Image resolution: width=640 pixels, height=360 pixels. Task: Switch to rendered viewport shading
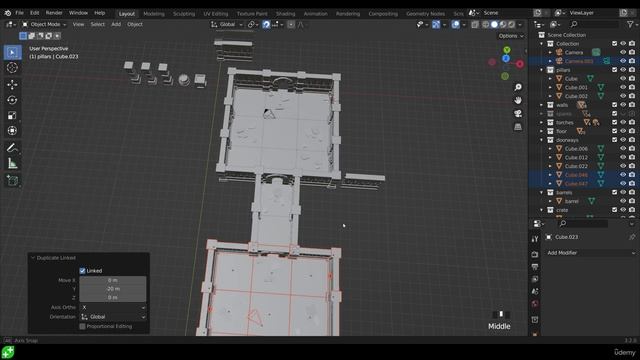tap(511, 24)
